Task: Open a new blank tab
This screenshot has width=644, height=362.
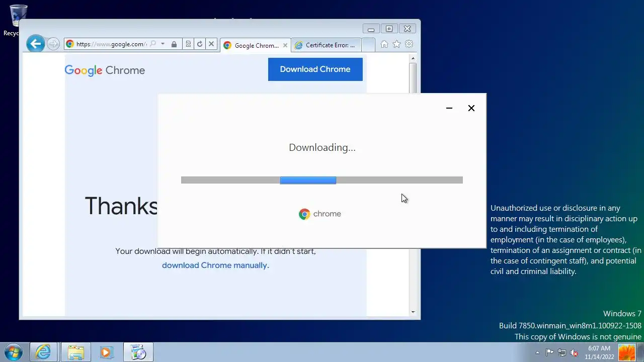Action: pyautogui.click(x=368, y=45)
